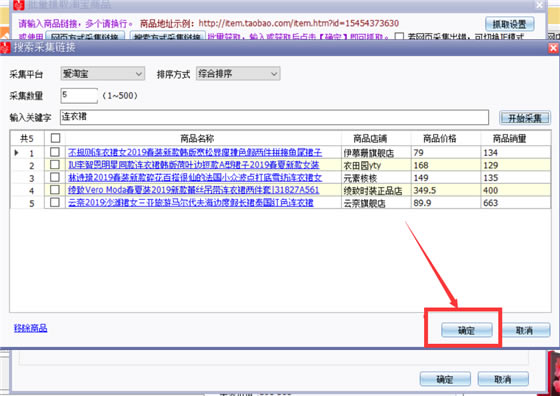This screenshot has width=560, height=396.
Task: Click the 采集数量 quantity field
Action: [x=79, y=95]
